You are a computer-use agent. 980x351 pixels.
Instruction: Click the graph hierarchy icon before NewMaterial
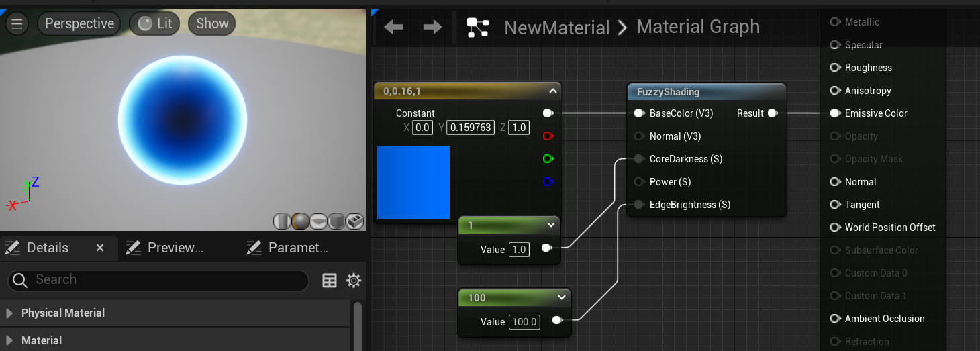pyautogui.click(x=478, y=28)
